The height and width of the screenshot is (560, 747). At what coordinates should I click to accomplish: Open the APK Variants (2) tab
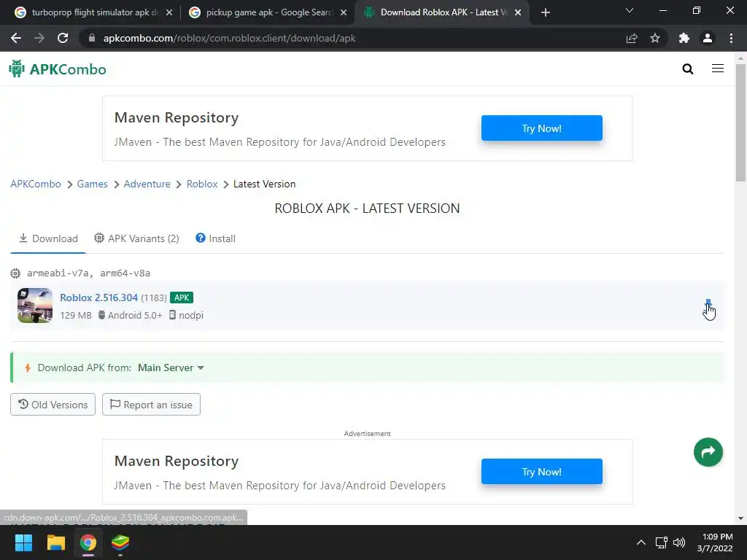pos(136,238)
